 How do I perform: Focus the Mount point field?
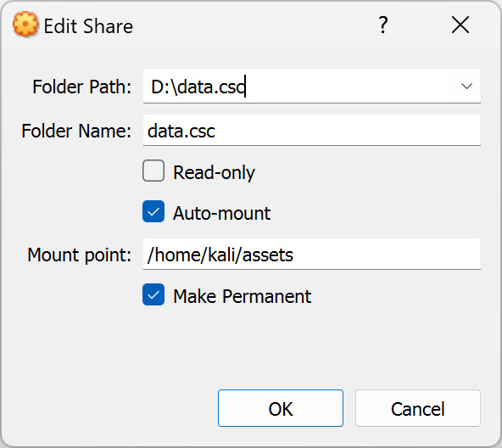click(311, 255)
